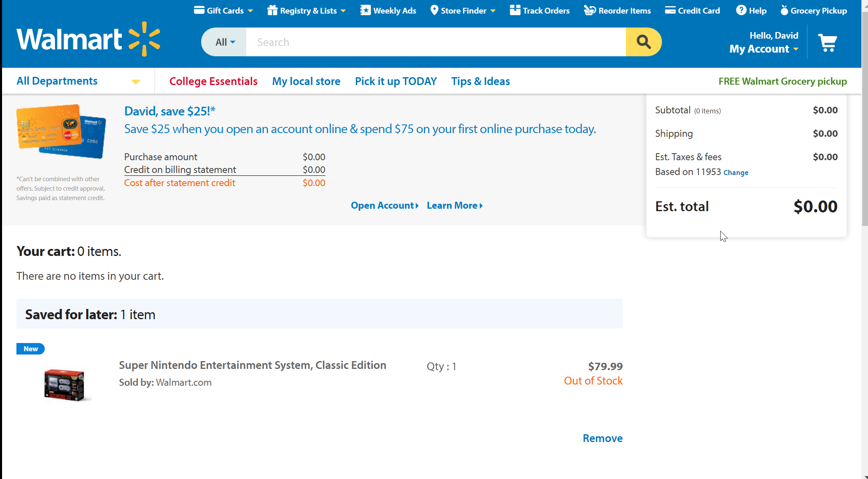This screenshot has width=868, height=479.
Task: Expand the Registry & Lists dropdown arrow
Action: tap(343, 11)
